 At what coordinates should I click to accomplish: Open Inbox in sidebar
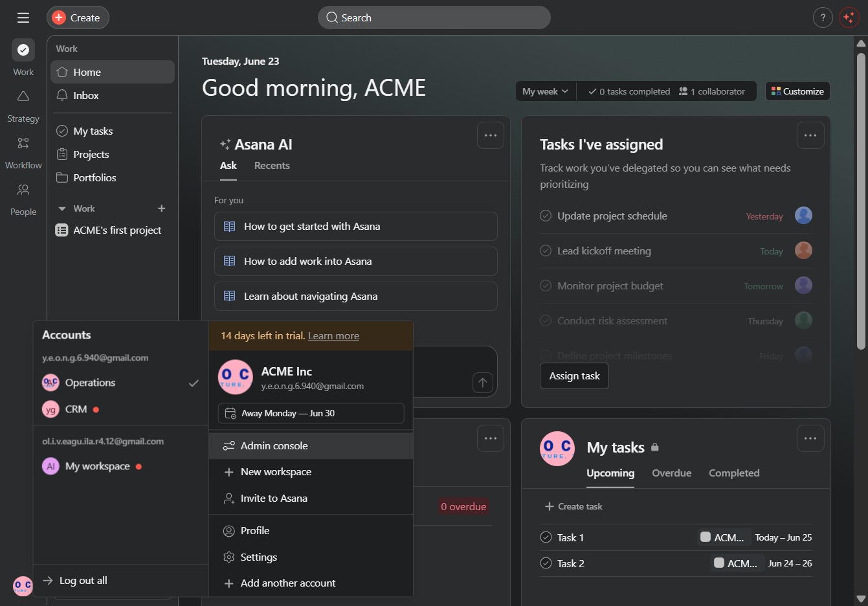pyautogui.click(x=113, y=95)
